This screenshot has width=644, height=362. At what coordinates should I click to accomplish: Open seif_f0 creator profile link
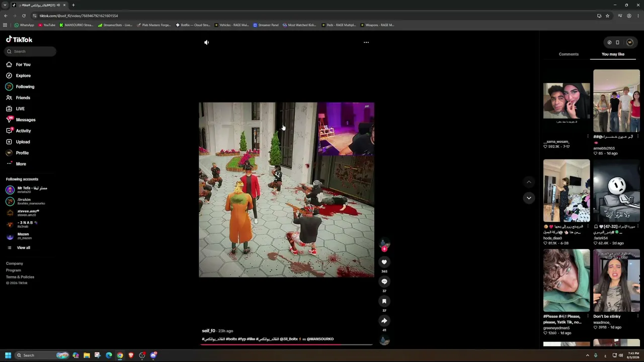click(x=208, y=331)
